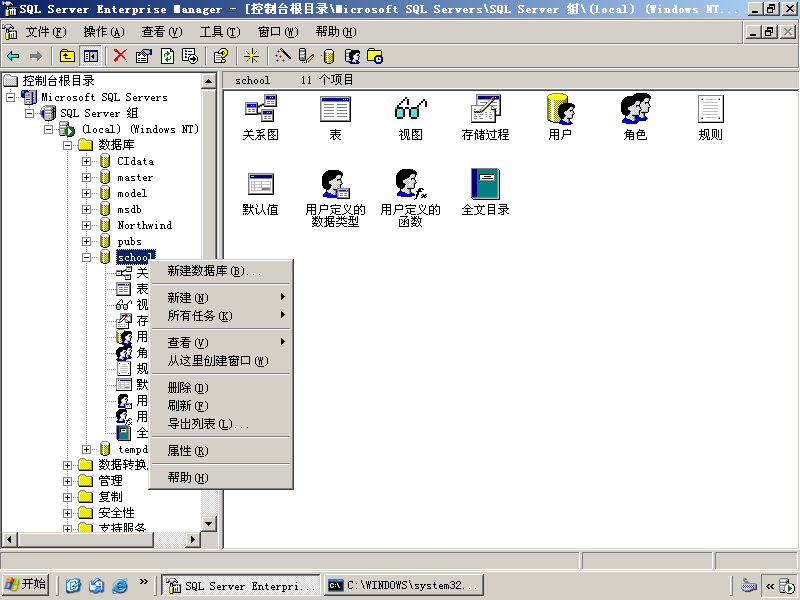Open the 文件(F) menu
The image size is (800, 600).
46,32
